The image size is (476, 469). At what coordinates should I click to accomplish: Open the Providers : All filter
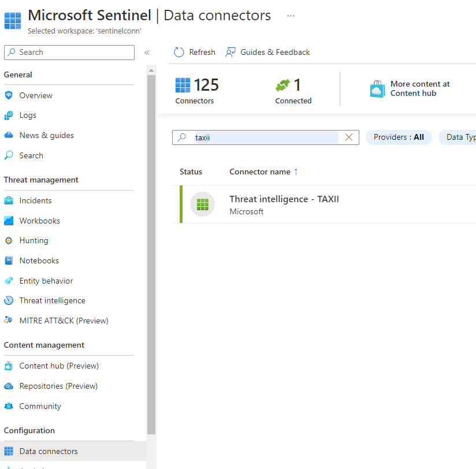[x=399, y=137]
